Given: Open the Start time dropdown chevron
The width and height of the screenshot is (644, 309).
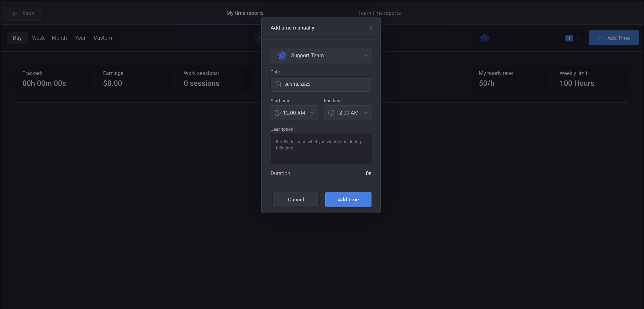Looking at the screenshot, I should tap(312, 113).
